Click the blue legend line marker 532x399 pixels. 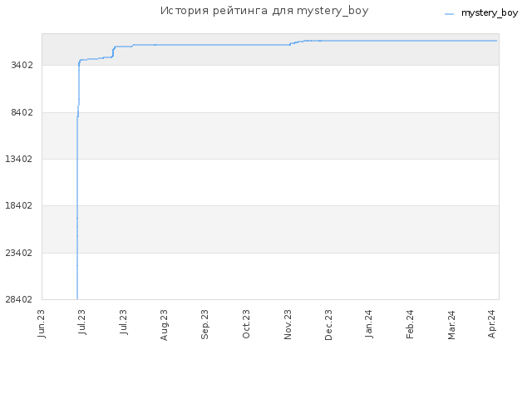(x=449, y=14)
